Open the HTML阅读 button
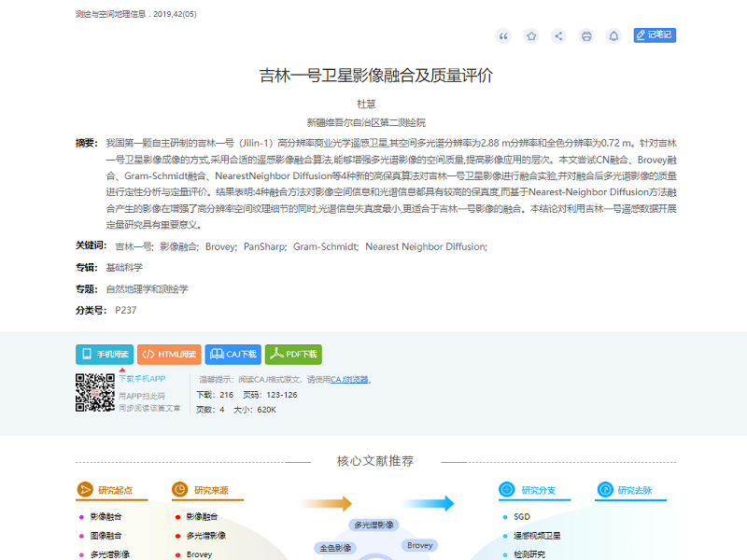The width and height of the screenshot is (747, 560). (x=169, y=355)
